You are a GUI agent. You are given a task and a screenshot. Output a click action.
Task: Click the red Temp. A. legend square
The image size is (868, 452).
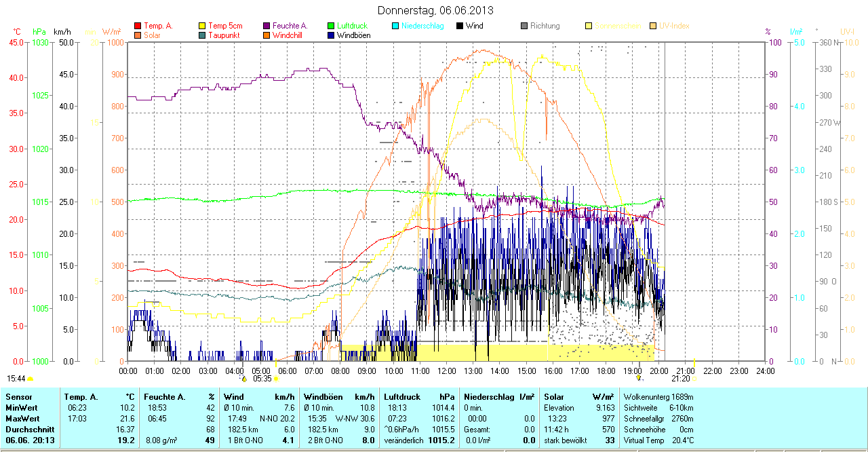[138, 26]
